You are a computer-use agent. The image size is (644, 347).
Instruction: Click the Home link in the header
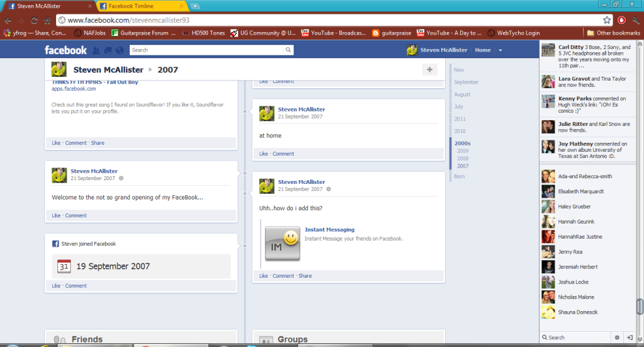click(483, 50)
